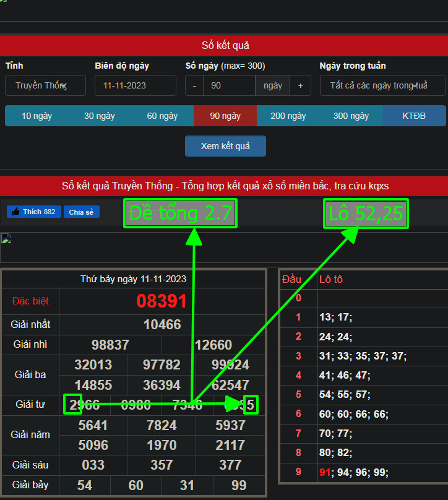Switch to the 60 ngày tab
Image resolution: width=448 pixels, height=500 pixels.
(x=162, y=116)
